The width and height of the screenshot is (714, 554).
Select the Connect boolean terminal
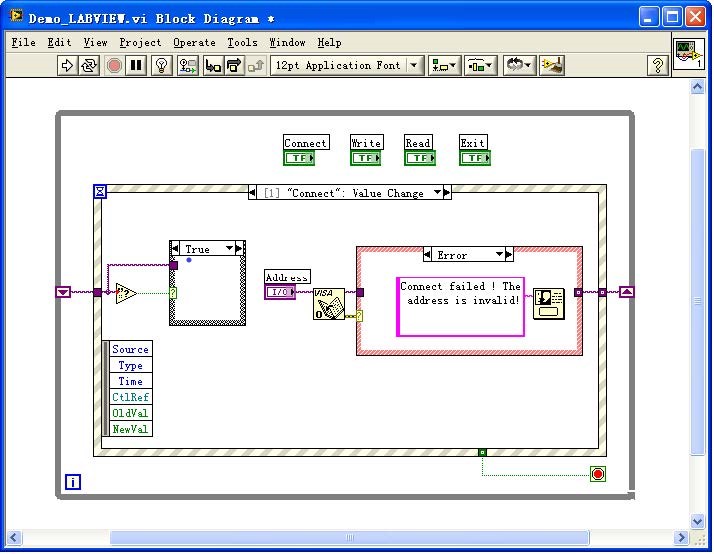tap(299, 158)
